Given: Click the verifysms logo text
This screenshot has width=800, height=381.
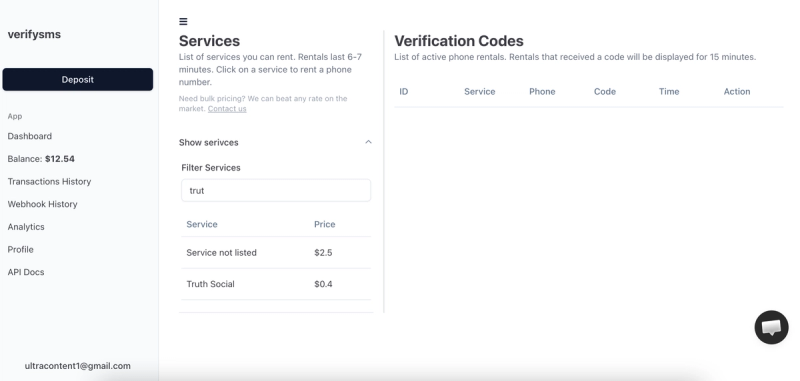Looking at the screenshot, I should coord(34,34).
